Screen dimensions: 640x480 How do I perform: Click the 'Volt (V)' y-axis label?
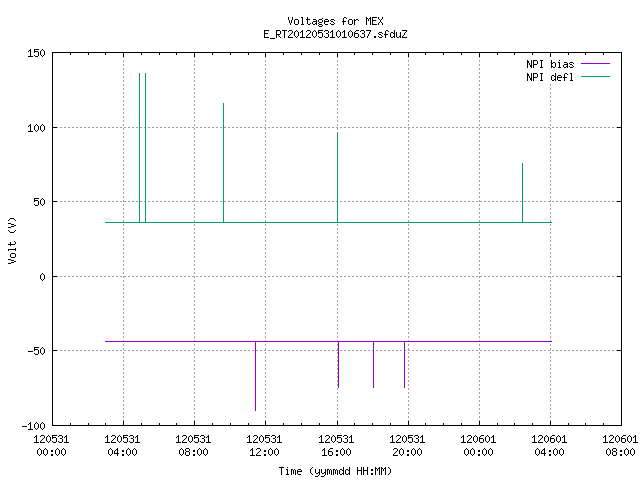(x=13, y=240)
